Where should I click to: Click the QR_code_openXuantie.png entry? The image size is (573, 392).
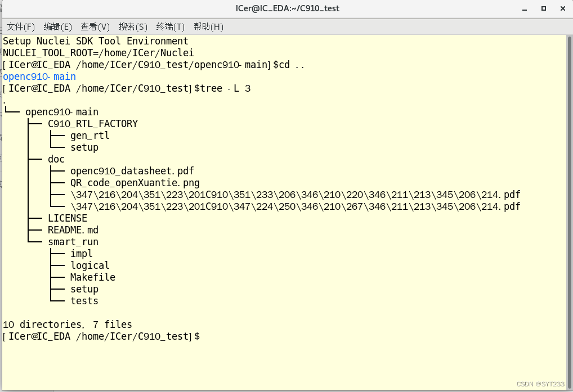click(135, 183)
